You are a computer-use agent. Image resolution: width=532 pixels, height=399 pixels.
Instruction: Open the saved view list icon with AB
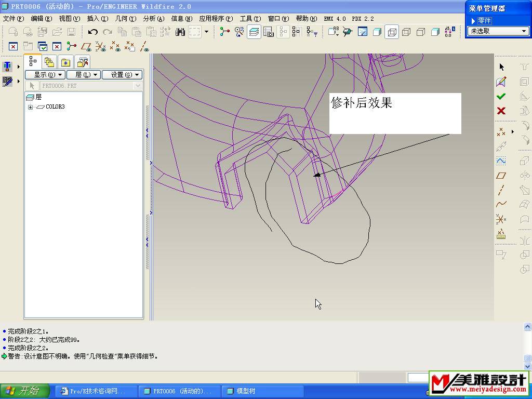click(334, 32)
